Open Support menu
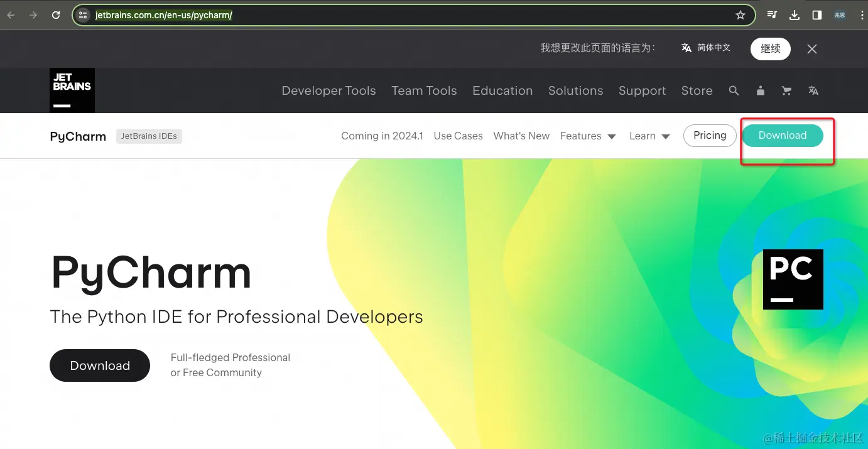 click(x=642, y=90)
